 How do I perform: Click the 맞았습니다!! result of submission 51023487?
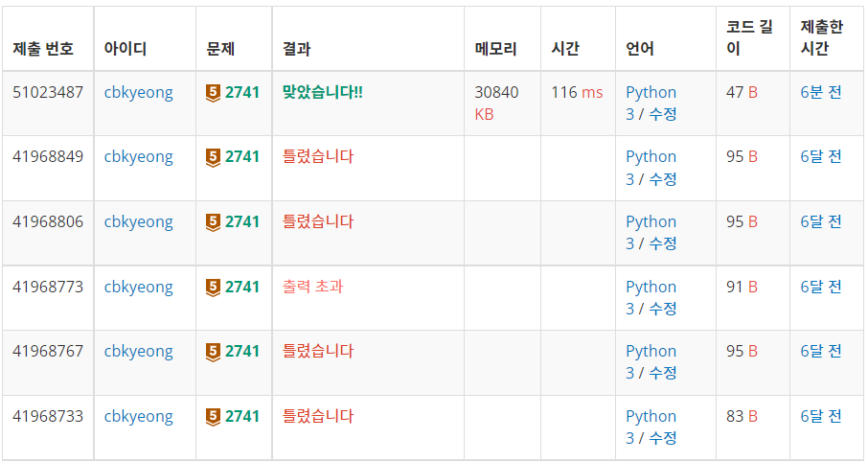pos(322,93)
